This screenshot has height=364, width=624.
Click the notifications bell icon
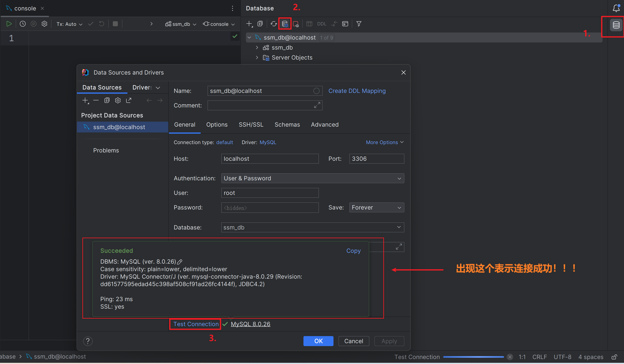pyautogui.click(x=616, y=8)
